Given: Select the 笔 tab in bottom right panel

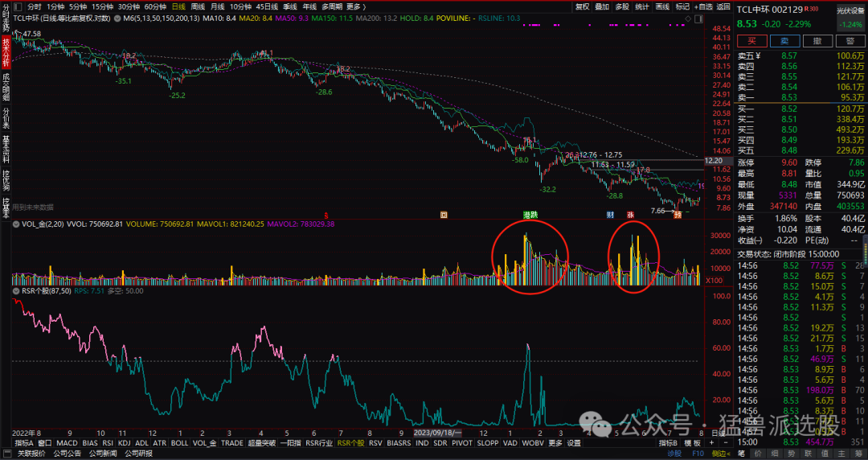Looking at the screenshot, I should [742, 454].
